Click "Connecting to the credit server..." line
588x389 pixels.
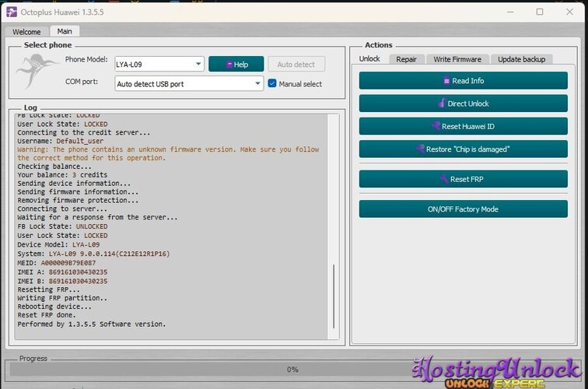(x=84, y=132)
